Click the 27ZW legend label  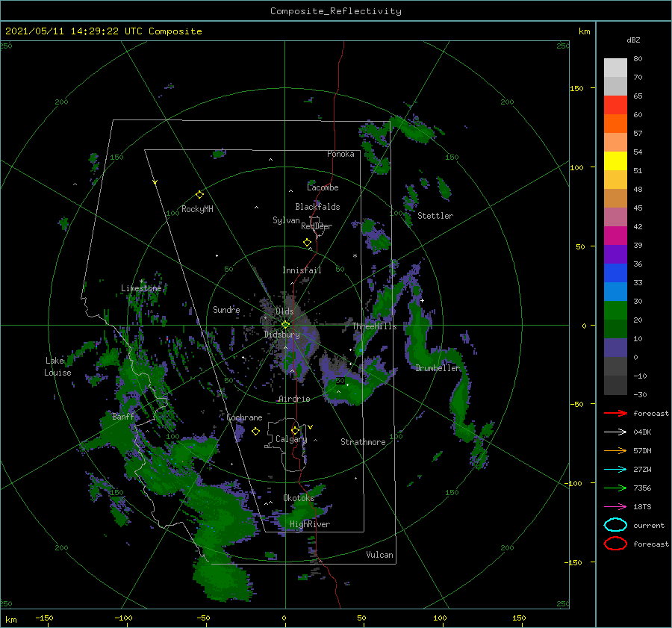tap(642, 470)
